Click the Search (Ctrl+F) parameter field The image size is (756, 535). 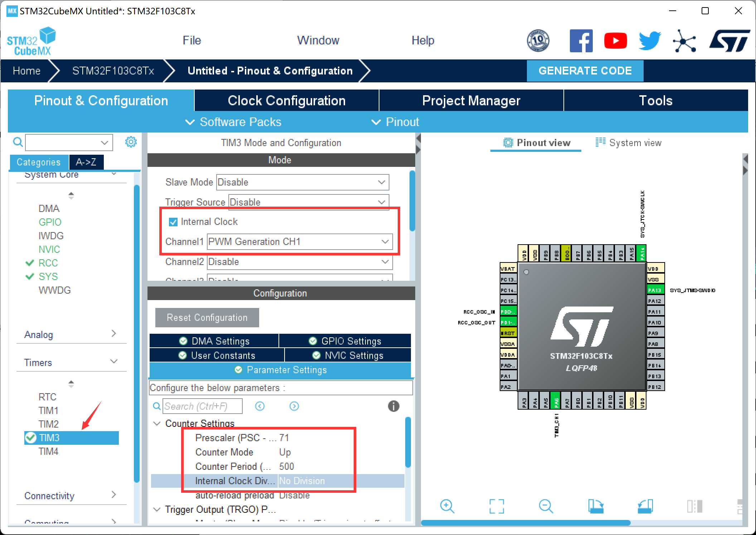coord(203,406)
